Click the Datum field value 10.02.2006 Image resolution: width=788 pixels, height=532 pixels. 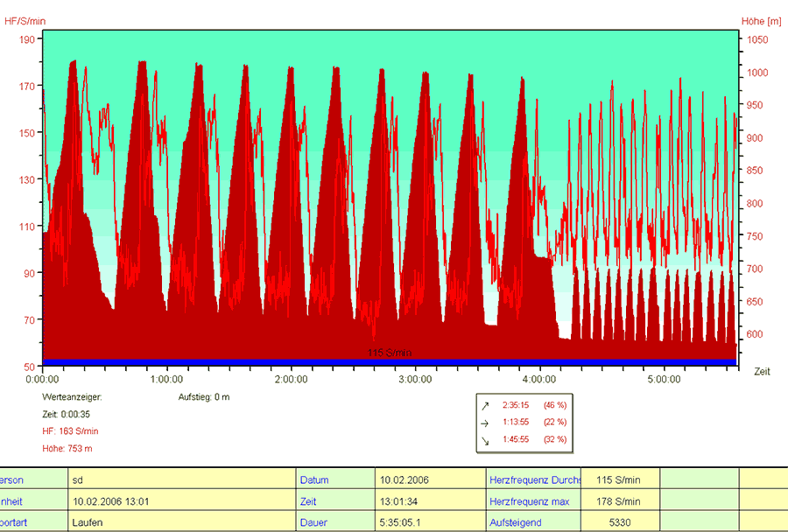[404, 480]
